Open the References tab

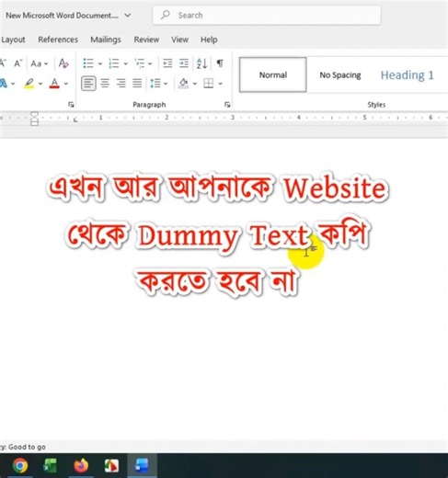[x=58, y=40]
